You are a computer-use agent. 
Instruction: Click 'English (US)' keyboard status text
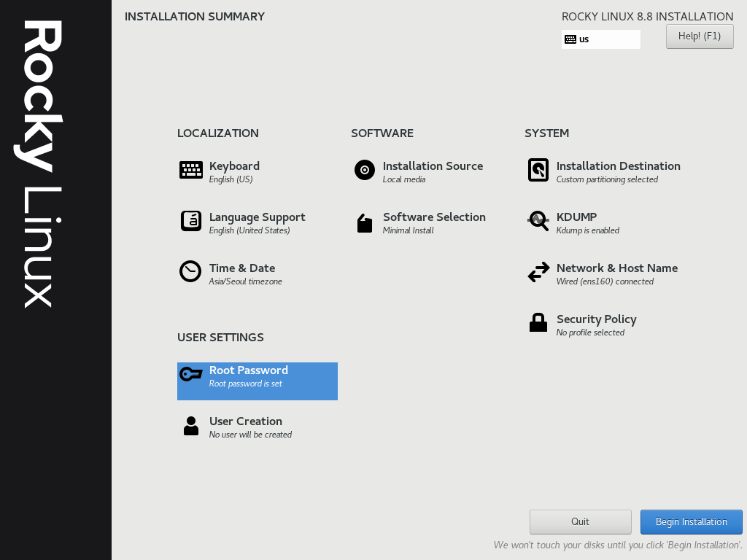coord(231,179)
